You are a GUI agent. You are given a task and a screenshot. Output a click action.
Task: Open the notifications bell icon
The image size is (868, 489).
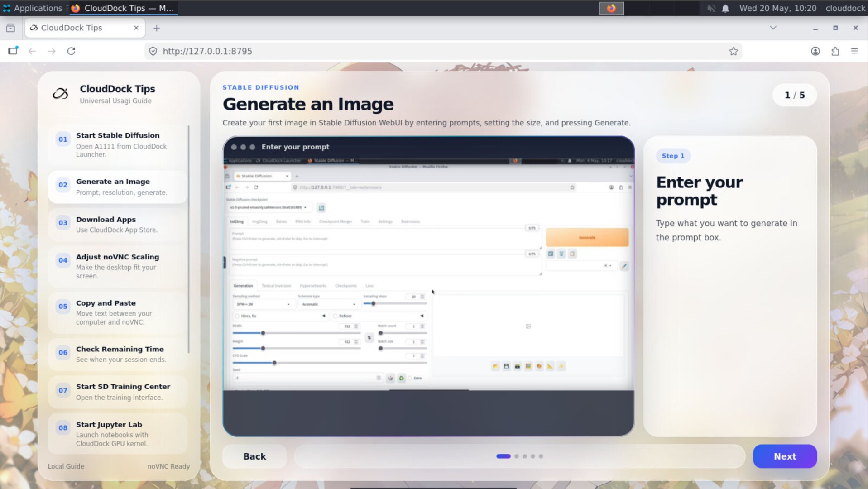coord(725,8)
